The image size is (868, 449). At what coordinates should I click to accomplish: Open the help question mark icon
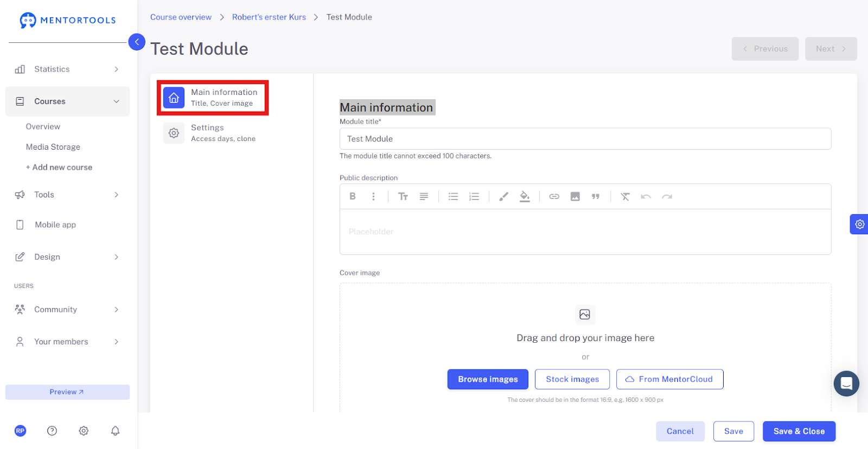point(52,431)
